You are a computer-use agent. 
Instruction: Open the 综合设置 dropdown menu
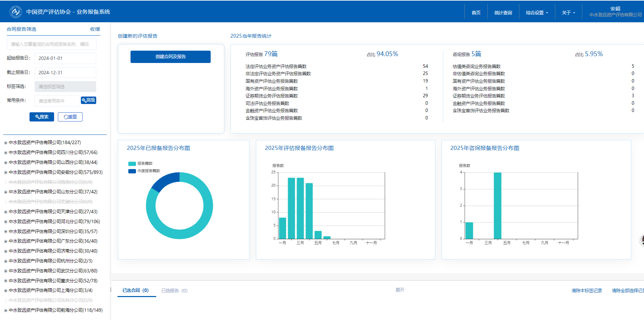(537, 13)
